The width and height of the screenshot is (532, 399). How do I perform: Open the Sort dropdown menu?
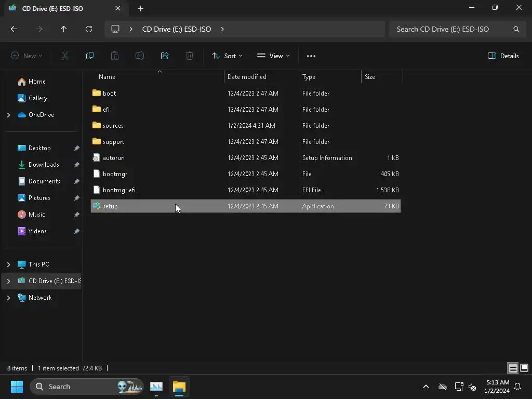(227, 56)
